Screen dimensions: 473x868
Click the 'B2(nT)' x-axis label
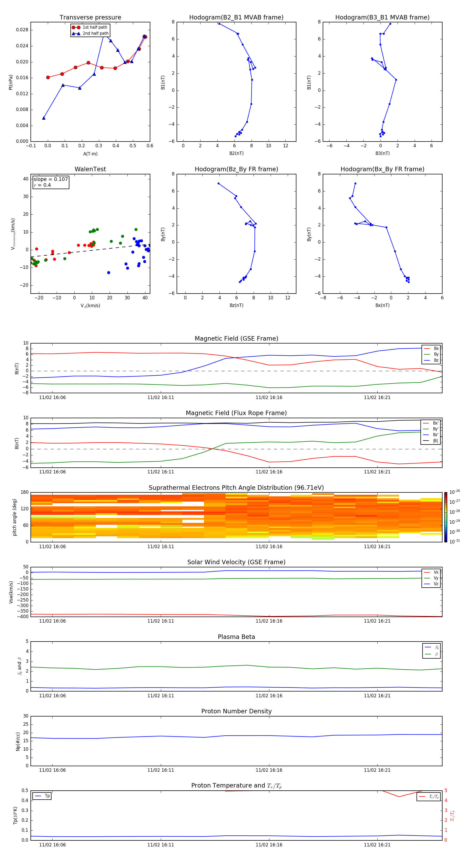pos(236,153)
